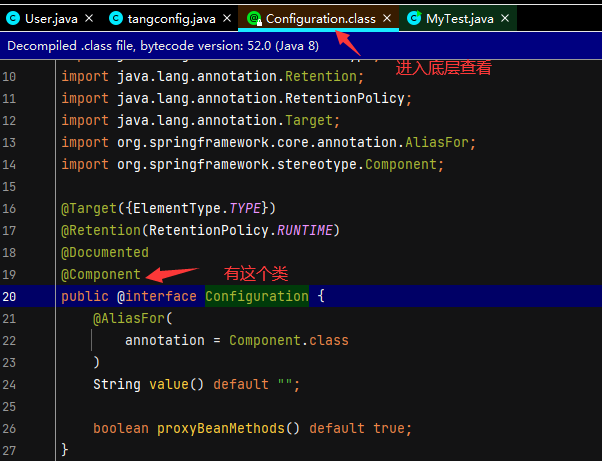Switch to the User.java tab
The width and height of the screenshot is (602, 461).
(x=52, y=18)
